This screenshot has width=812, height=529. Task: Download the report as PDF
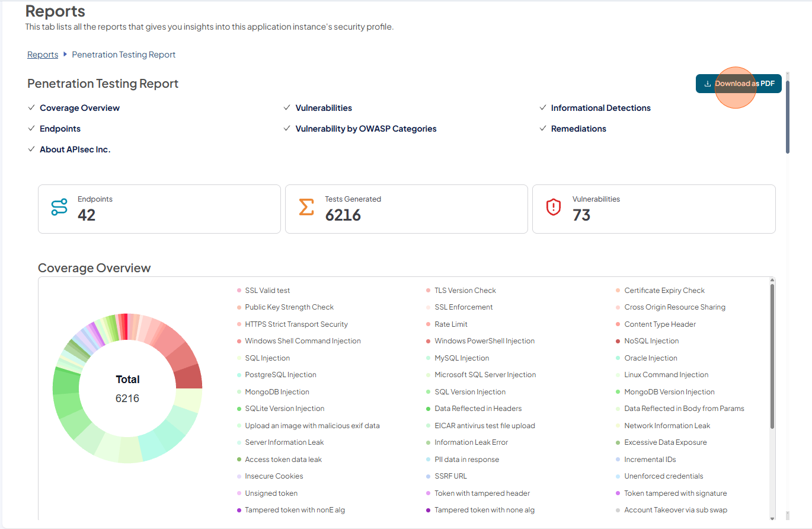[739, 84]
